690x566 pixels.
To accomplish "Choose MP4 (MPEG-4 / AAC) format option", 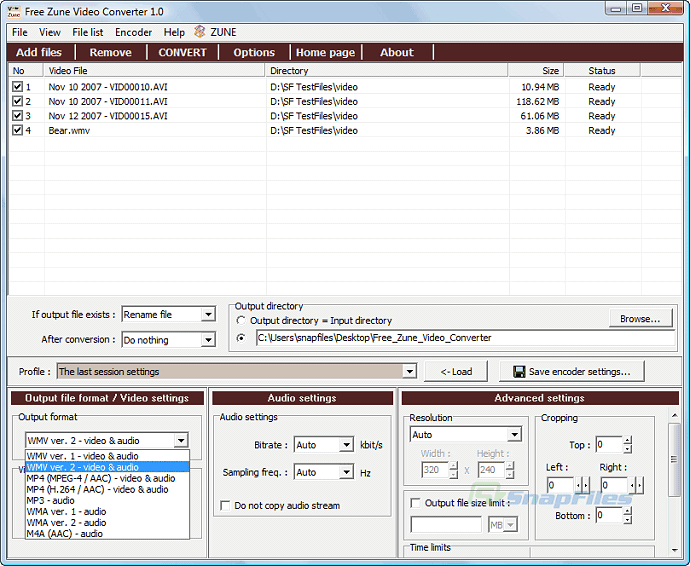I will [x=107, y=478].
